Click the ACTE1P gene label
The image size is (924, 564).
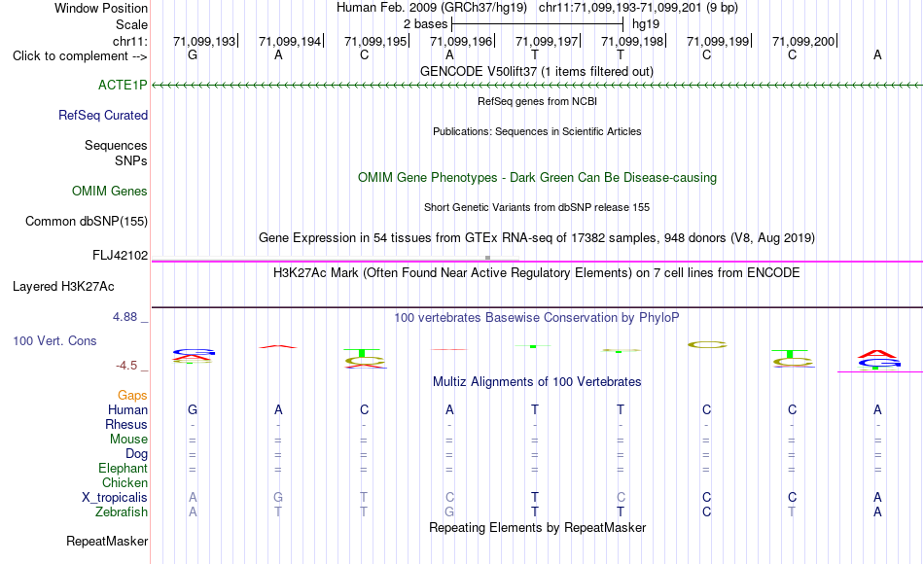[x=123, y=85]
